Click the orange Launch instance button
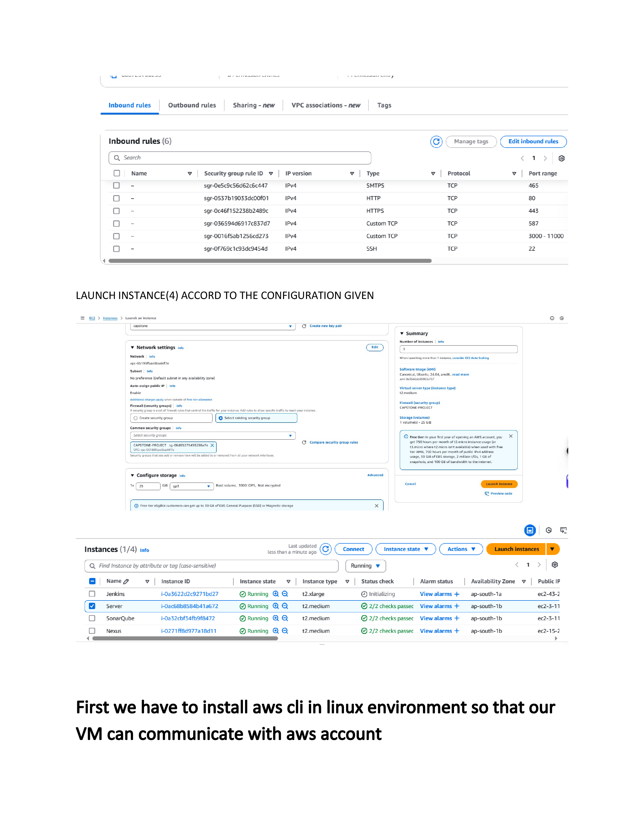Screen dimensions: 644x834 (499, 484)
